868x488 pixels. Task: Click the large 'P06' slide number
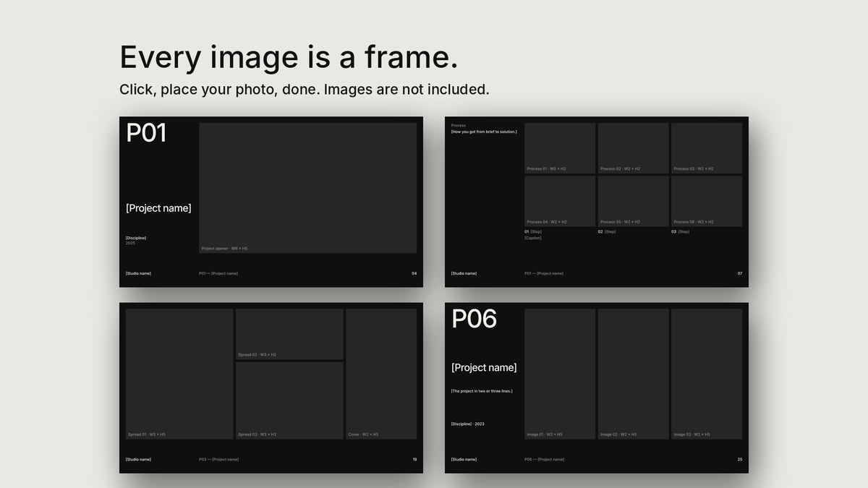click(x=474, y=319)
